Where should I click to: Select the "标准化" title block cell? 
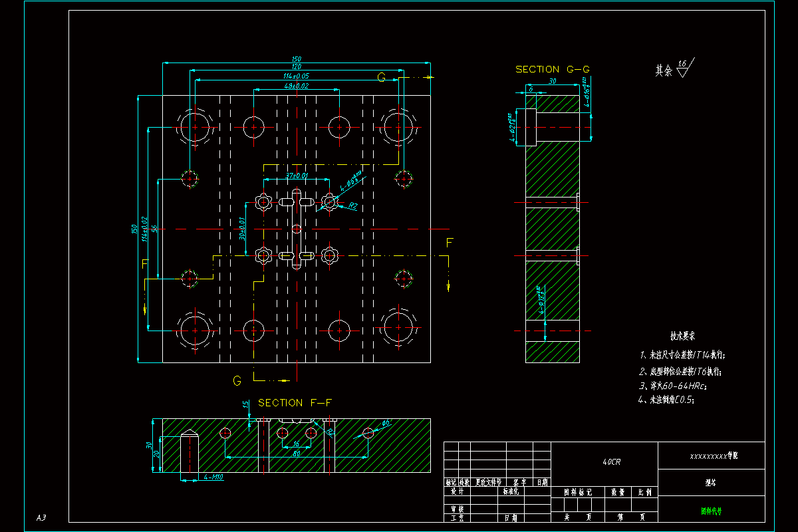(511, 492)
